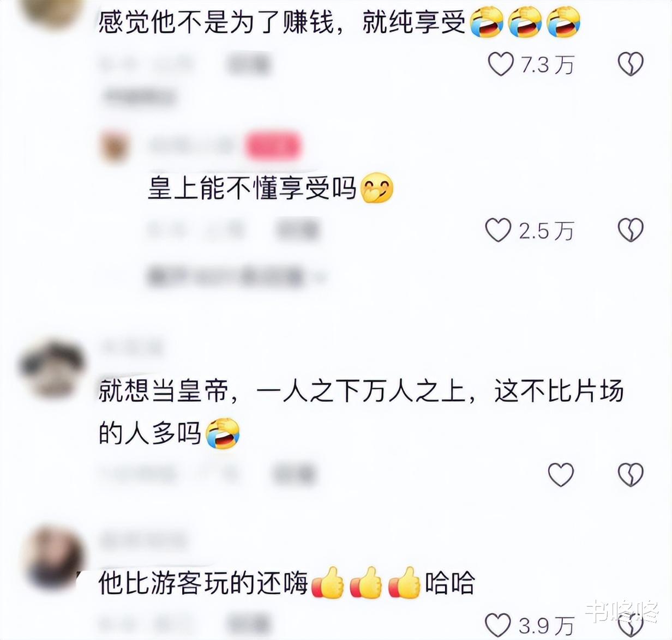Image resolution: width=672 pixels, height=640 pixels.
Task: Dislike the '就纯享受' comment via broken heart
Action: [630, 65]
